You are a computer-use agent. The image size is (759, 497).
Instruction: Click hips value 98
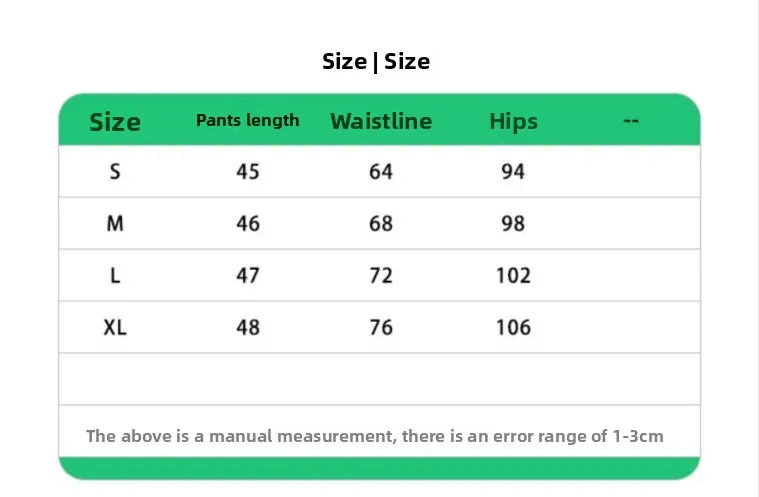pyautogui.click(x=513, y=224)
